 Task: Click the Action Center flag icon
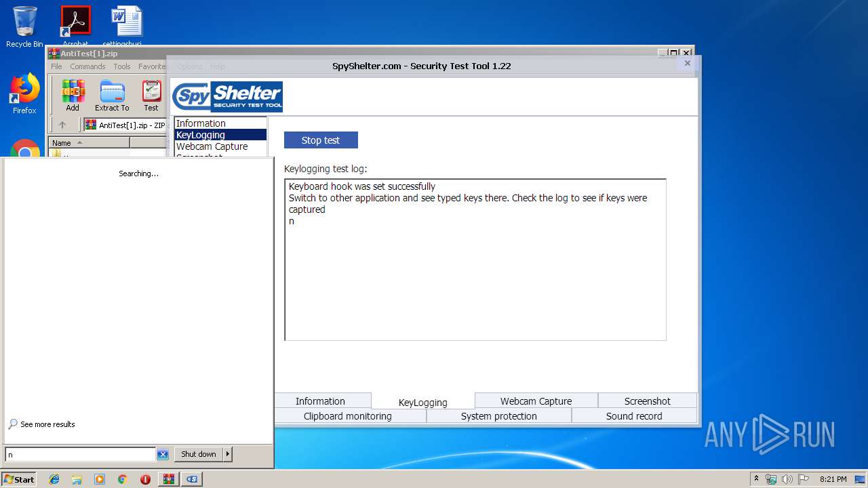(x=804, y=479)
